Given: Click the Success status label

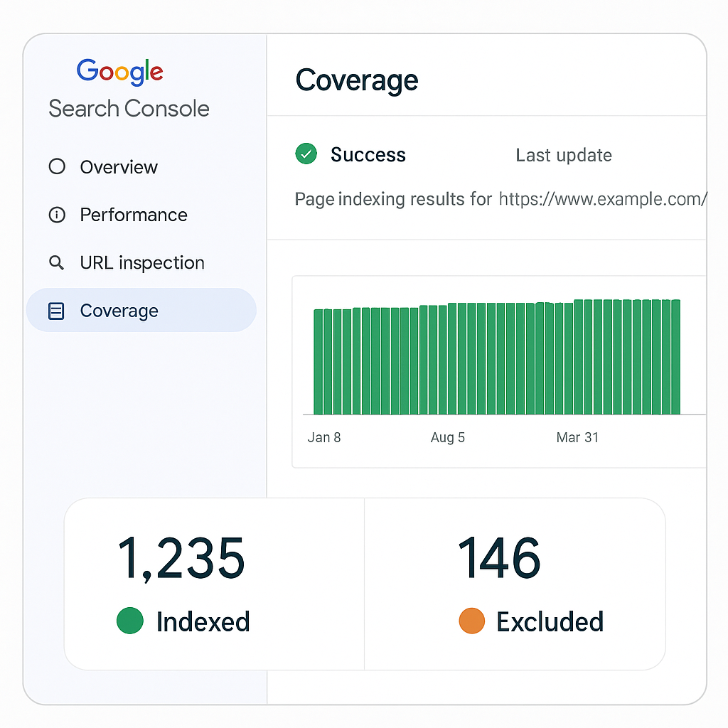Looking at the screenshot, I should click(368, 154).
